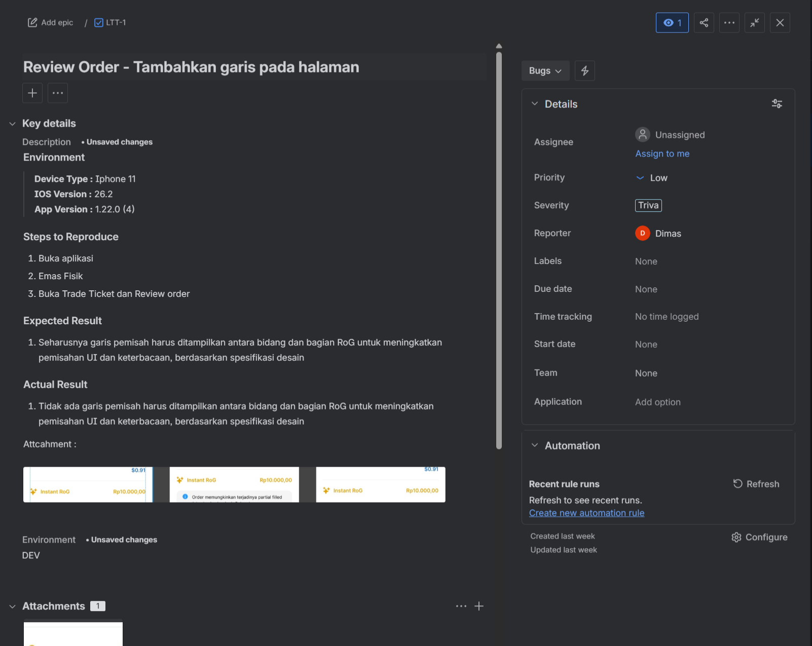Click the Emas Fisik step
812x646 pixels.
pyautogui.click(x=60, y=276)
